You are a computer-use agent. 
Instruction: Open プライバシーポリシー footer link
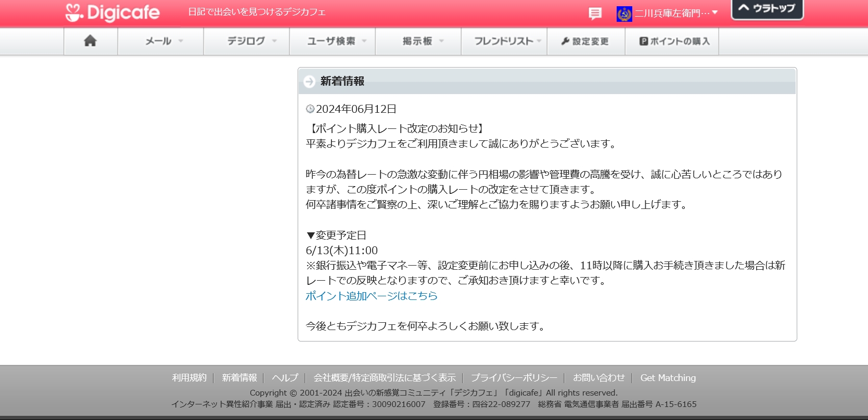click(x=514, y=378)
